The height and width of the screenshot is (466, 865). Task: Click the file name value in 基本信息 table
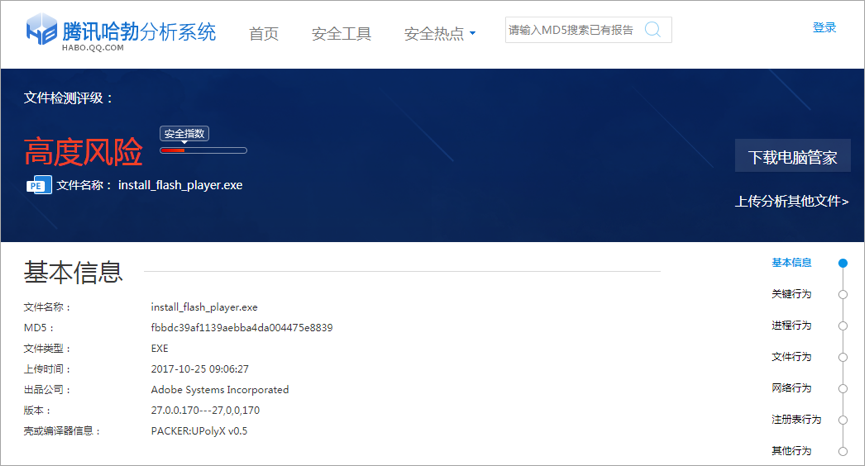[x=204, y=307]
